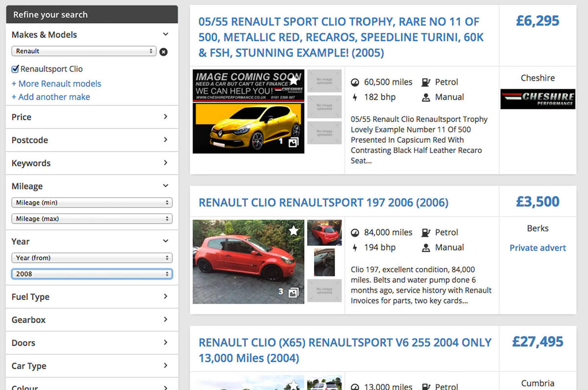This screenshot has height=390, width=588.
Task: Favourite the Clio Trophy listing star
Action: [293, 80]
